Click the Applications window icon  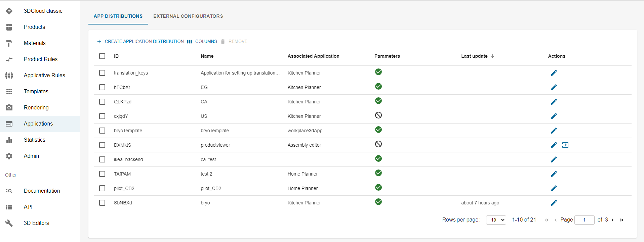click(x=9, y=124)
